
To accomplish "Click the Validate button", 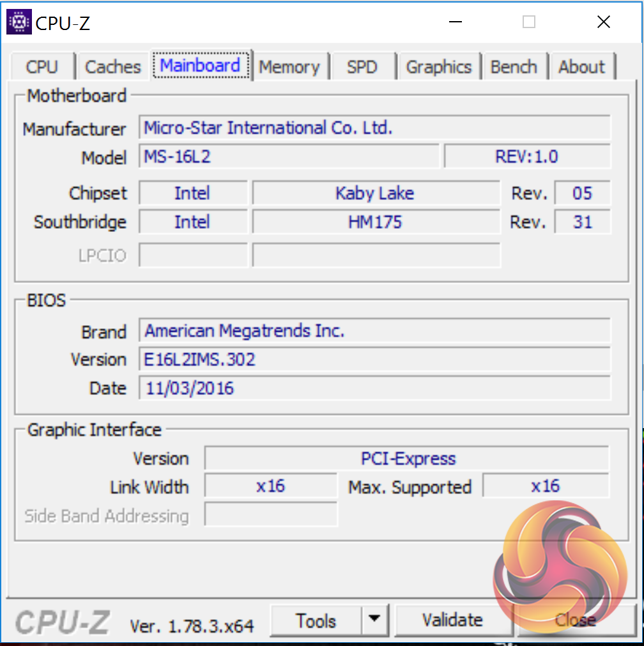I will 452,620.
